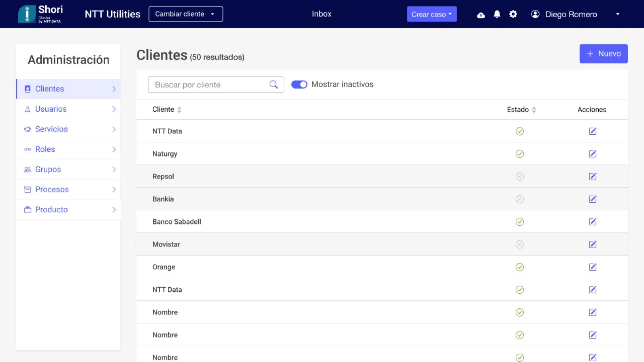
Task: Expand the Servicios chevron
Action: click(x=114, y=129)
